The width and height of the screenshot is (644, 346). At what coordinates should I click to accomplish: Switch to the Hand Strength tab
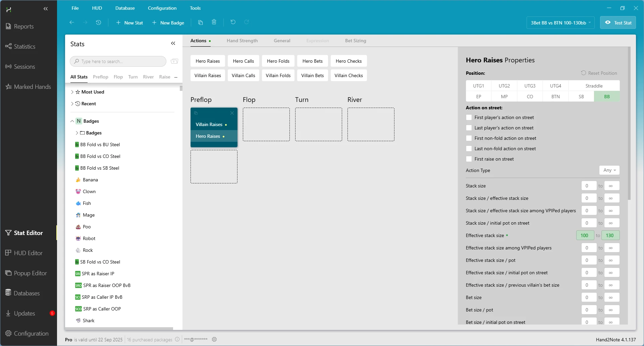(x=242, y=41)
